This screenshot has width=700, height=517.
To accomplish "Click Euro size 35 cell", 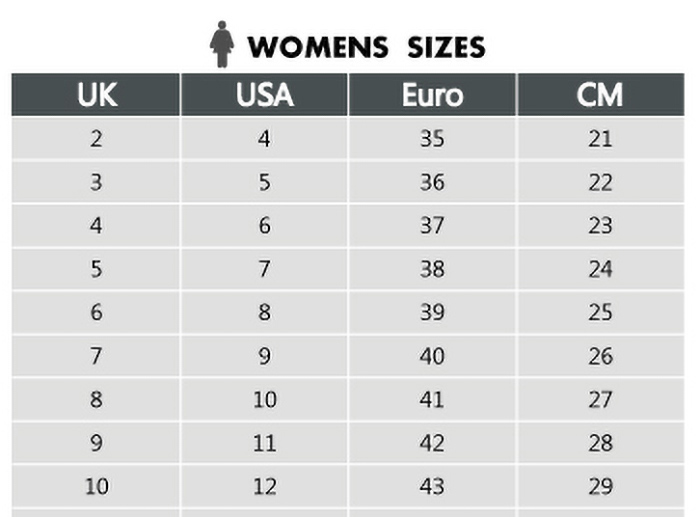I will coord(432,138).
